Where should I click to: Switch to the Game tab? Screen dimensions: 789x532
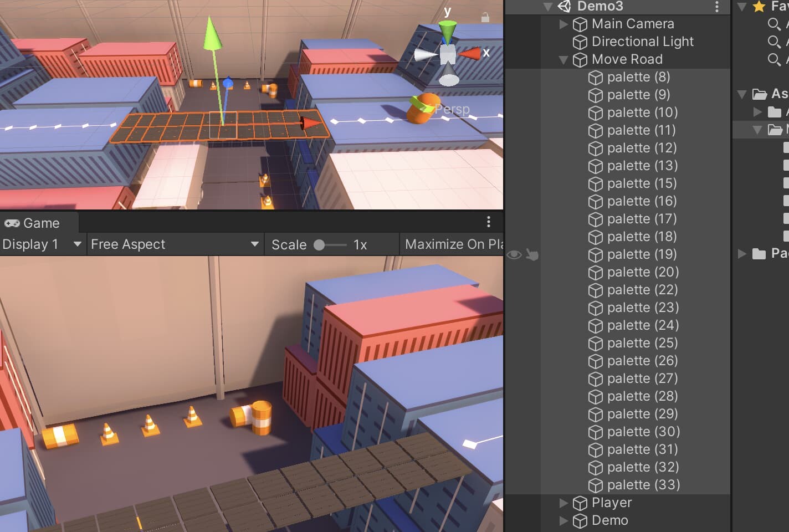click(39, 223)
